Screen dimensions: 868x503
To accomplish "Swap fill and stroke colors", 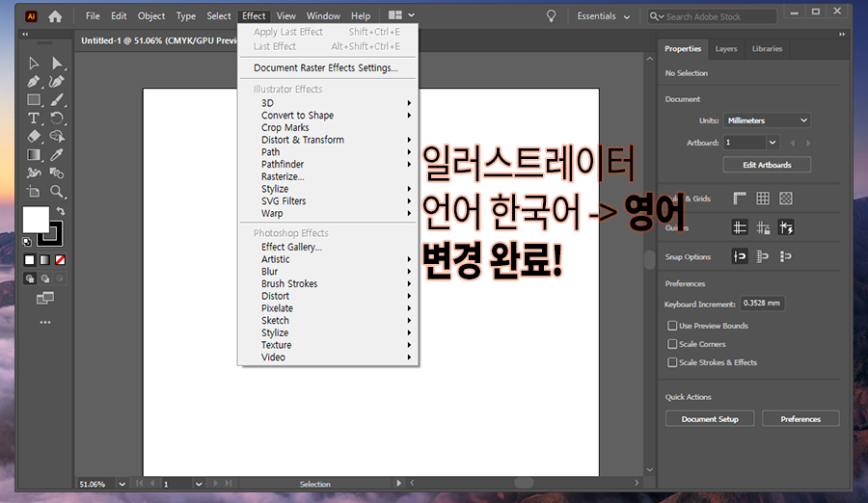I will tap(61, 211).
